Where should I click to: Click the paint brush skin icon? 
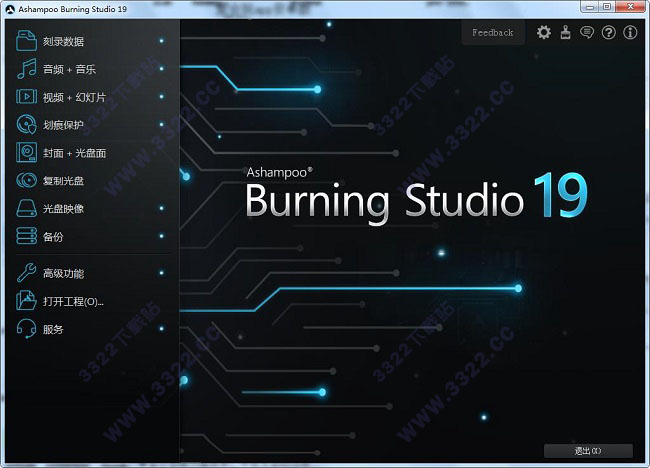pos(565,32)
